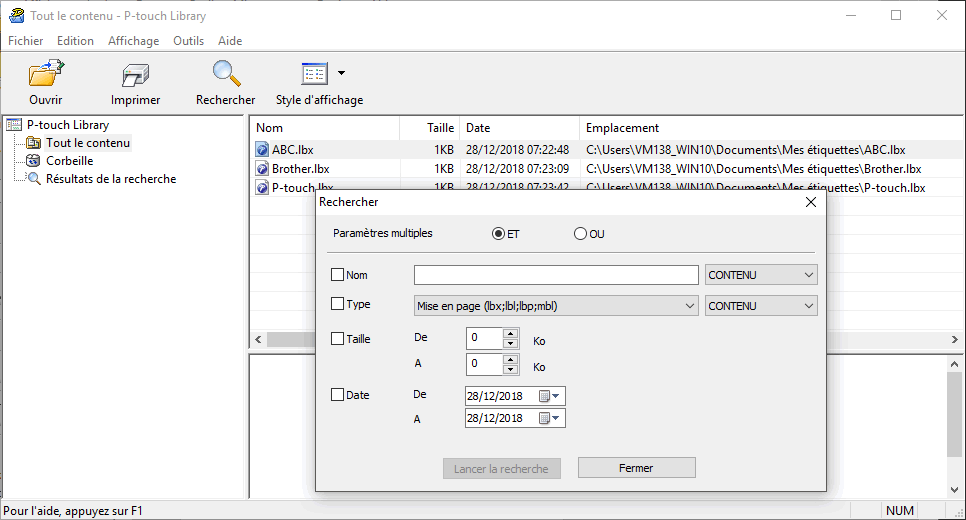966x520 pixels.
Task: Maximize the P-touch Library window
Action: [x=896, y=15]
